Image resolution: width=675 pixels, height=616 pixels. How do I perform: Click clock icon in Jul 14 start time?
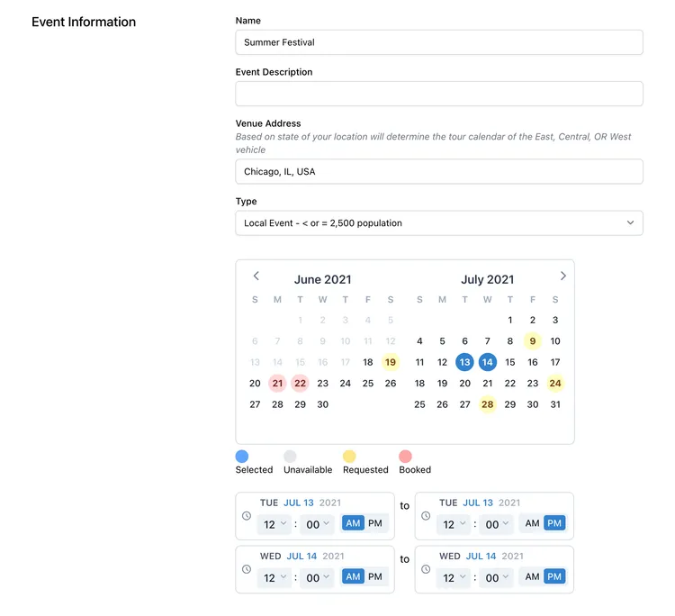pyautogui.click(x=247, y=569)
